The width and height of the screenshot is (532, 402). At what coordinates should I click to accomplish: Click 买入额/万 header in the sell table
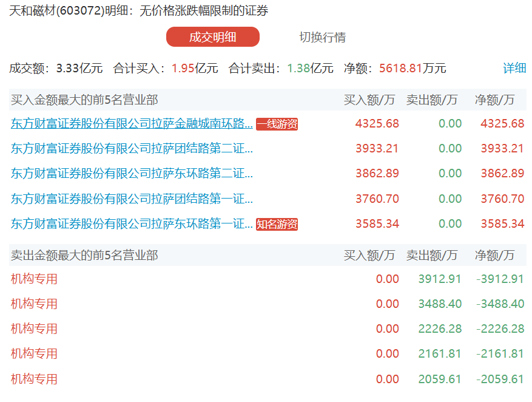click(369, 255)
